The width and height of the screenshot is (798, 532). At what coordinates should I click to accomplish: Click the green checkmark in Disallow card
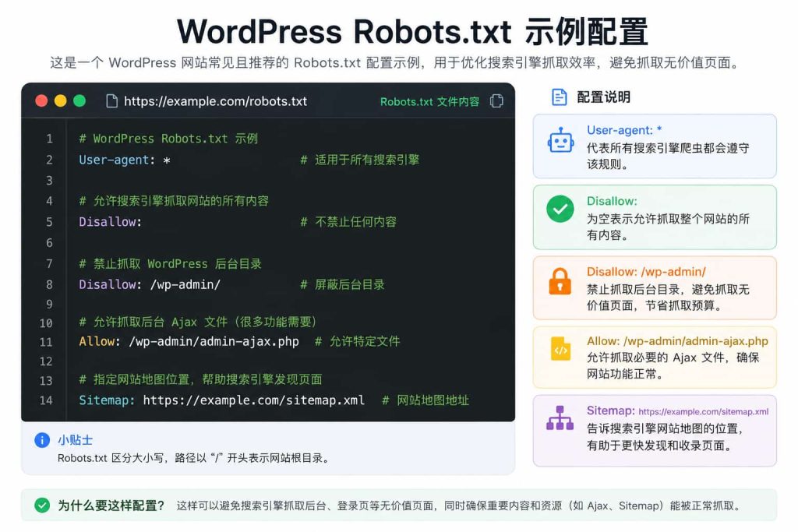pyautogui.click(x=560, y=209)
